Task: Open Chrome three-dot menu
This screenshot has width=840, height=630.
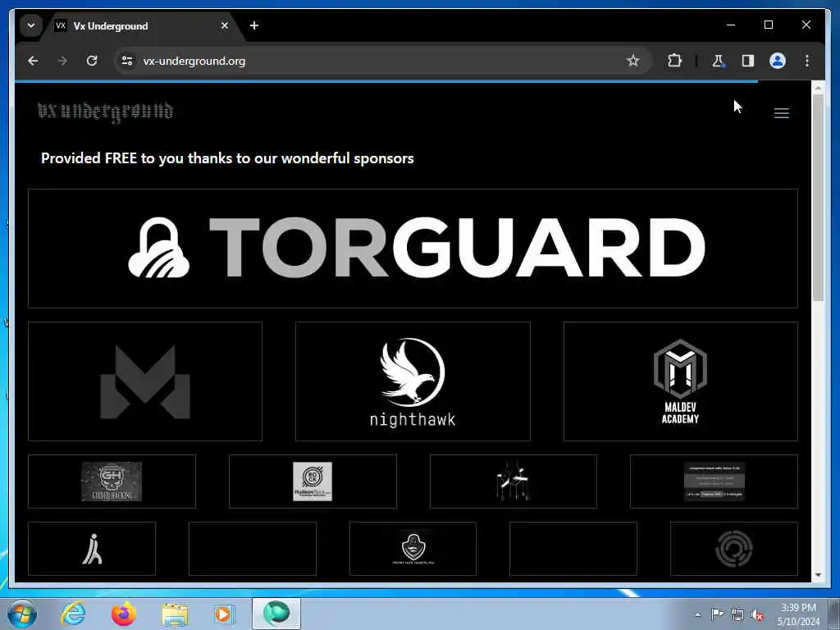Action: click(807, 61)
